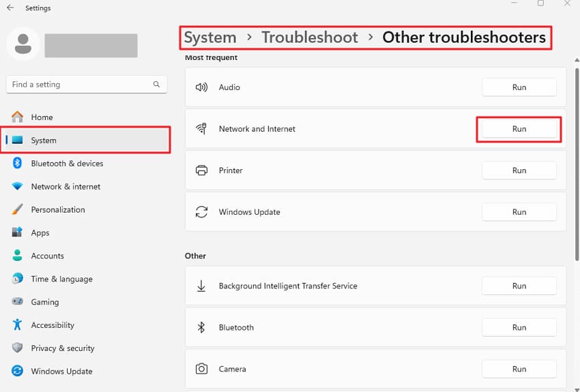Click the 'Printer' label text

tap(231, 170)
